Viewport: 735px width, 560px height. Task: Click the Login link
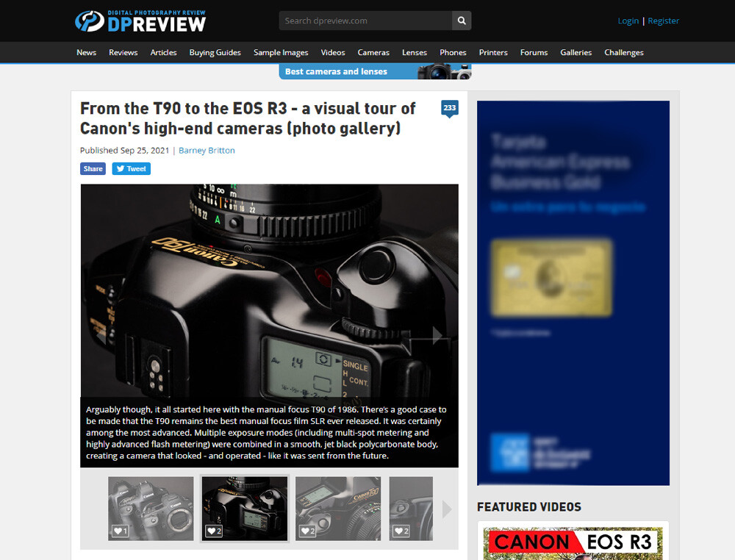coord(628,21)
